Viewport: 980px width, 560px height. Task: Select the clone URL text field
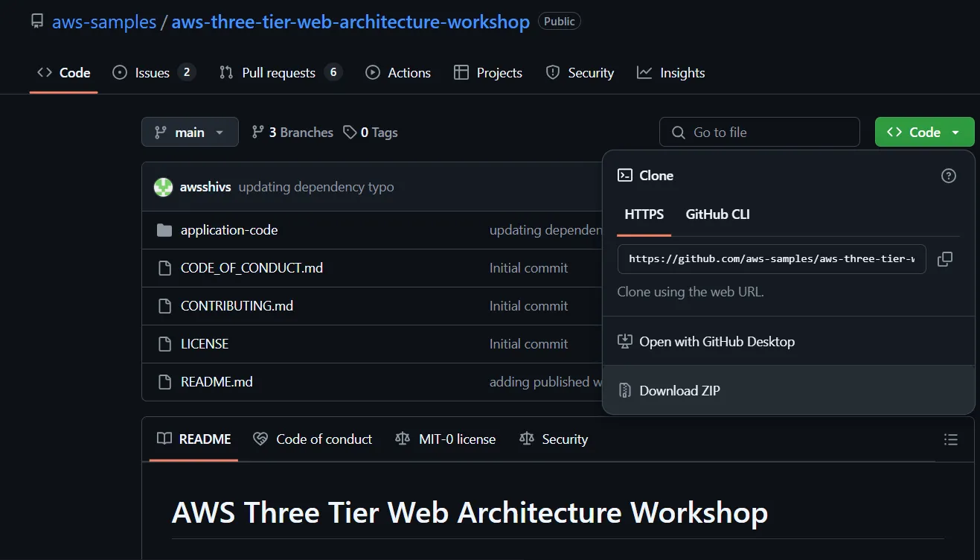(x=772, y=259)
